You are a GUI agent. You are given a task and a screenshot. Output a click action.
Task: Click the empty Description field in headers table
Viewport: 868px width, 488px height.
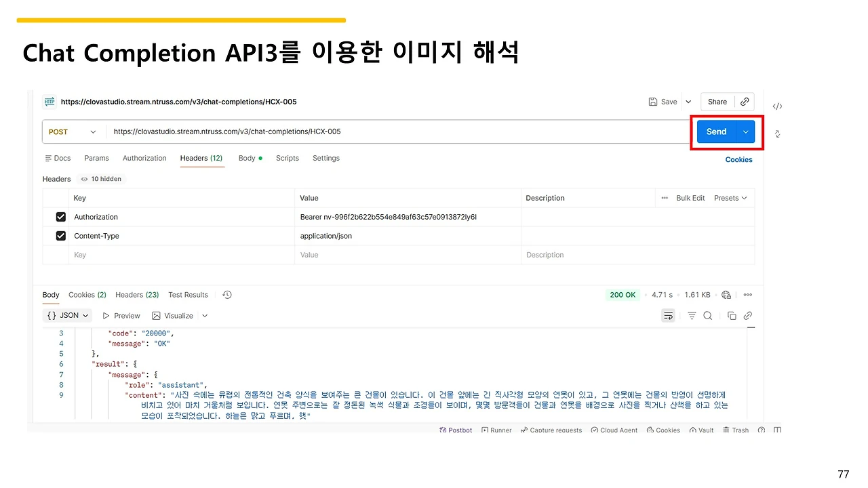tap(637, 255)
